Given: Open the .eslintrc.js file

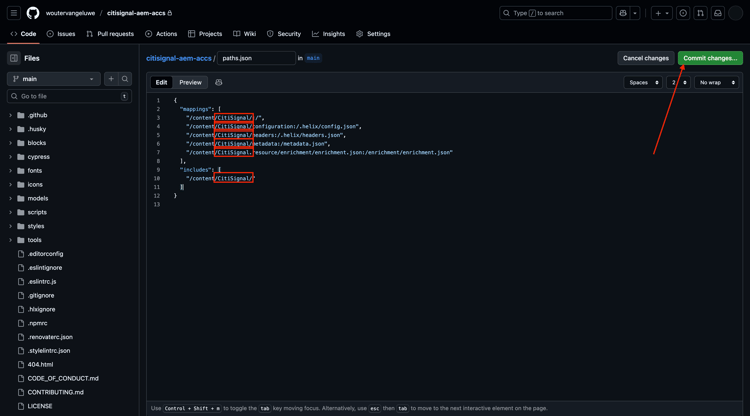Looking at the screenshot, I should [42, 282].
